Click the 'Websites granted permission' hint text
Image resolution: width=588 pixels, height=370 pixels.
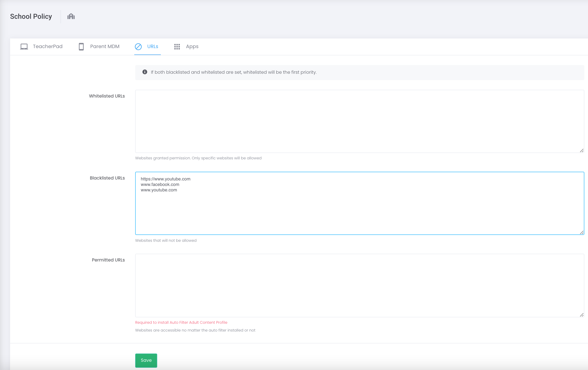(198, 158)
